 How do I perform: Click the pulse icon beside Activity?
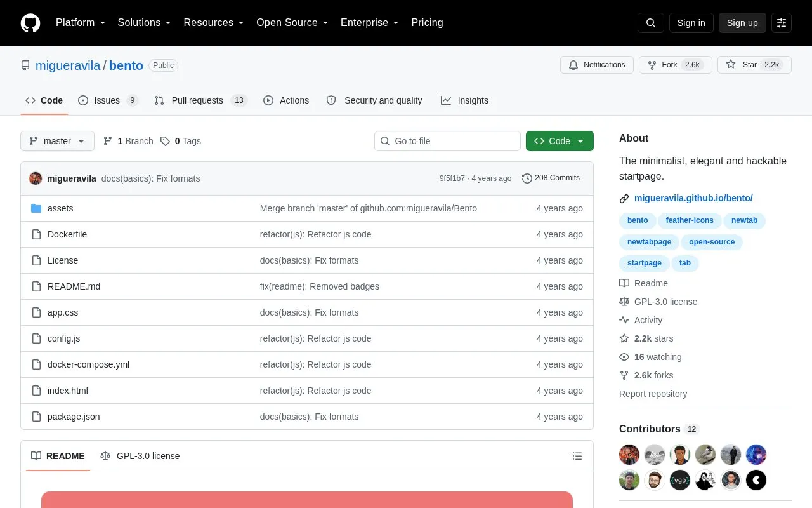(x=624, y=320)
